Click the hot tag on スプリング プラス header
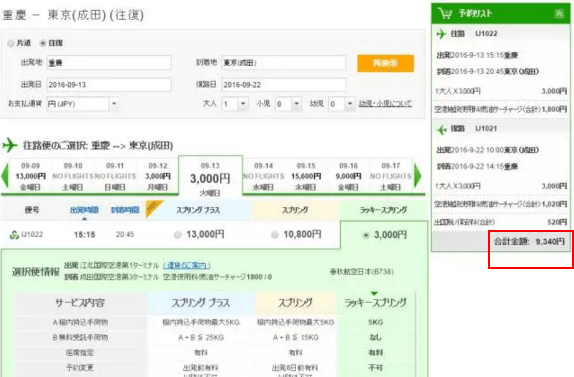The image size is (574, 377). pos(153,208)
